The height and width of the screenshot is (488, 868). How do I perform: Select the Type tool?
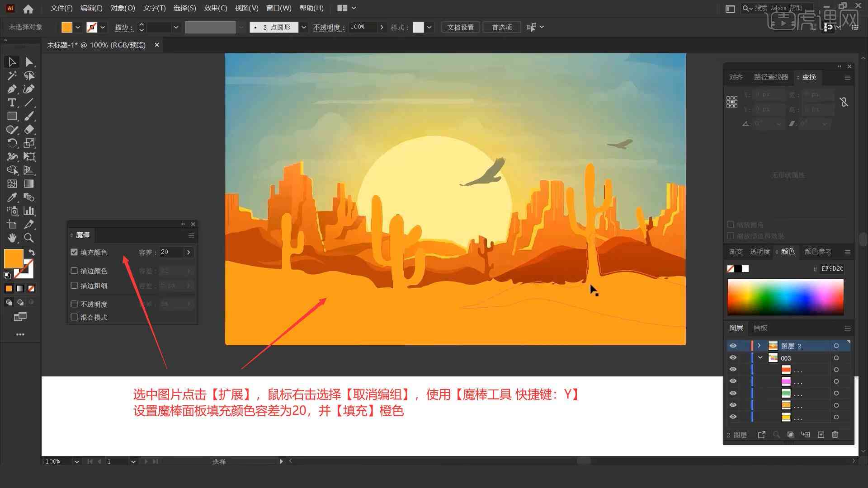[11, 103]
